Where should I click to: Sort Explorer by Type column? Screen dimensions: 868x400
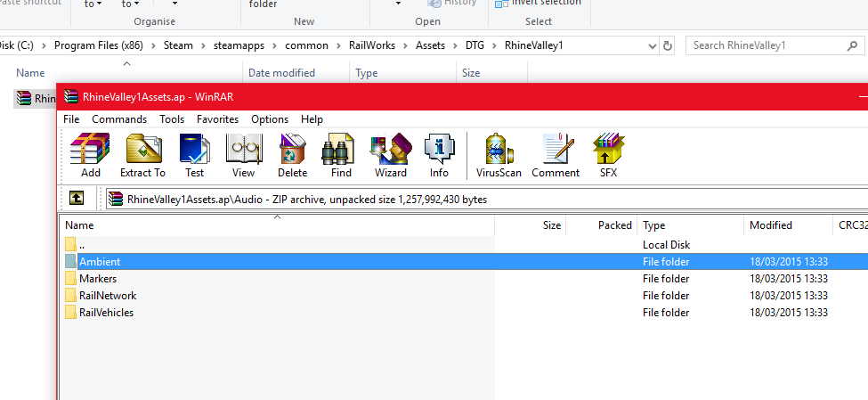(402, 72)
